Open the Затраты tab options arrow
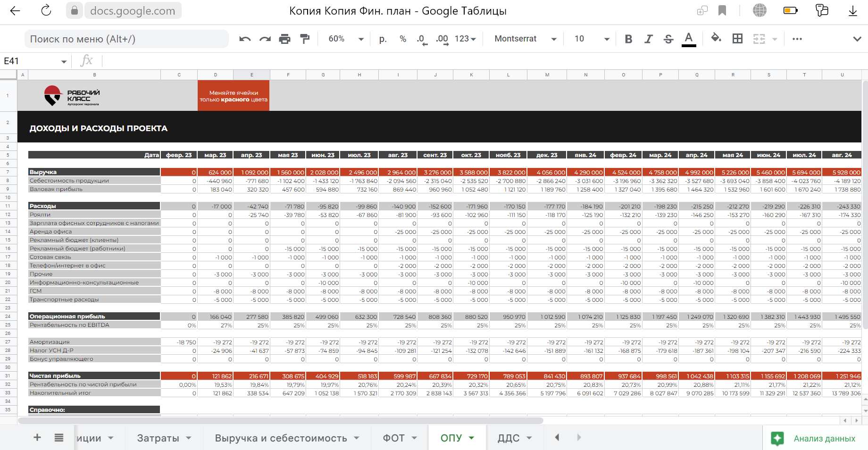Image resolution: width=868 pixels, height=450 pixels. pyautogui.click(x=189, y=438)
